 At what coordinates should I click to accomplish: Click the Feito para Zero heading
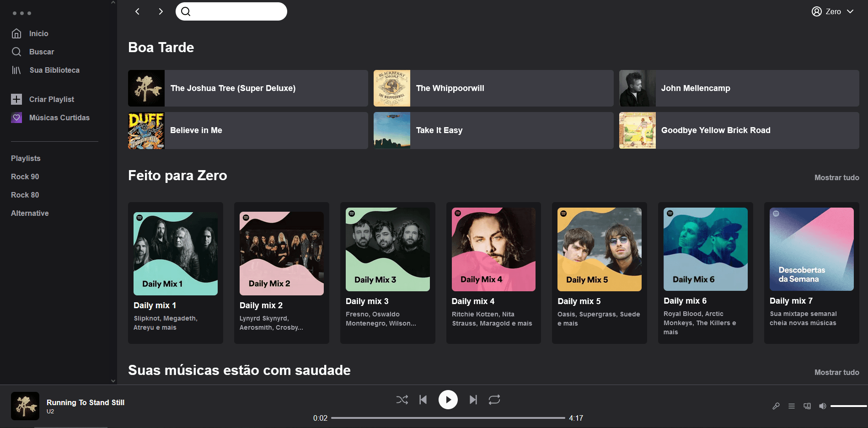pyautogui.click(x=177, y=176)
